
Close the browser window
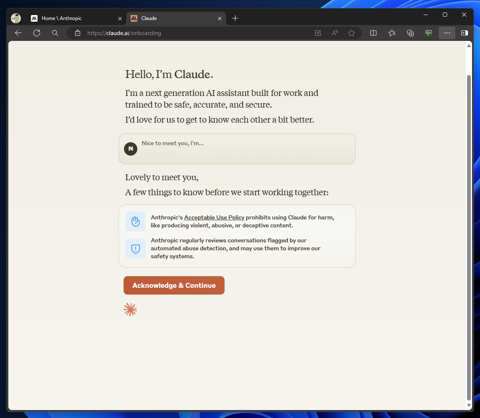click(464, 15)
